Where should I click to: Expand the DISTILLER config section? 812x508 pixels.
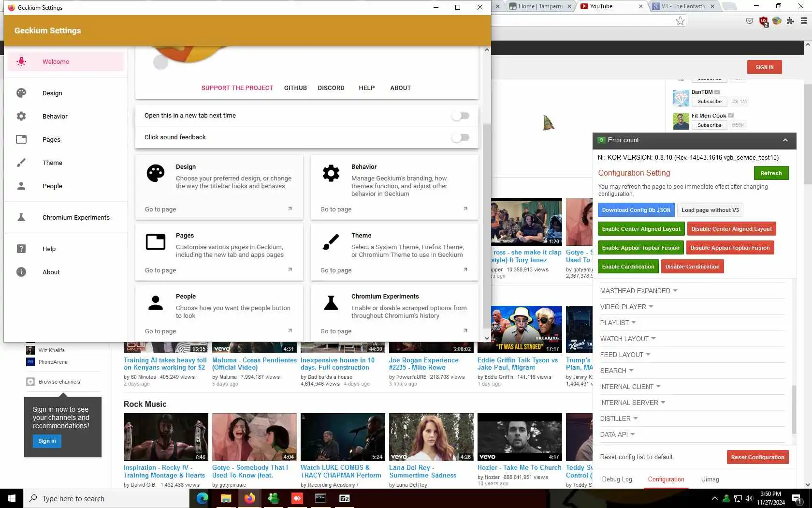(619, 418)
